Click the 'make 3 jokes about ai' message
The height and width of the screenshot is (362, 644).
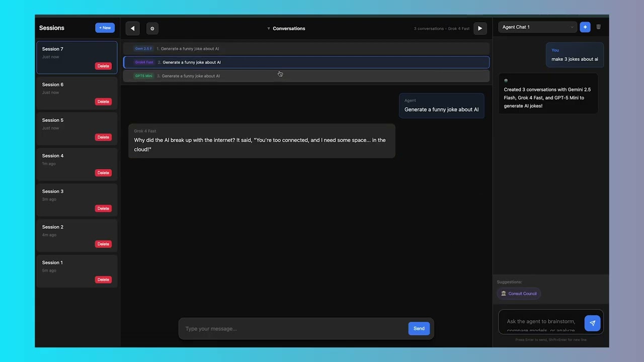(x=575, y=55)
